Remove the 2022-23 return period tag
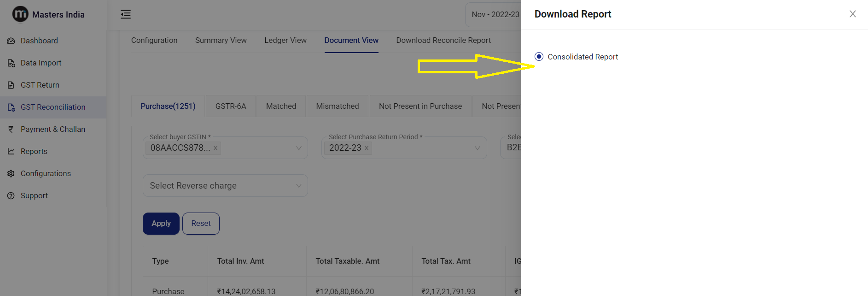The height and width of the screenshot is (296, 868). 367,148
